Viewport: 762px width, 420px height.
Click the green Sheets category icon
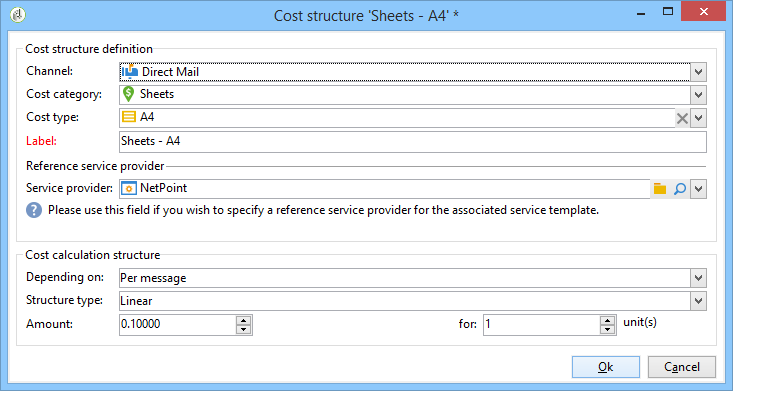pyautogui.click(x=128, y=94)
